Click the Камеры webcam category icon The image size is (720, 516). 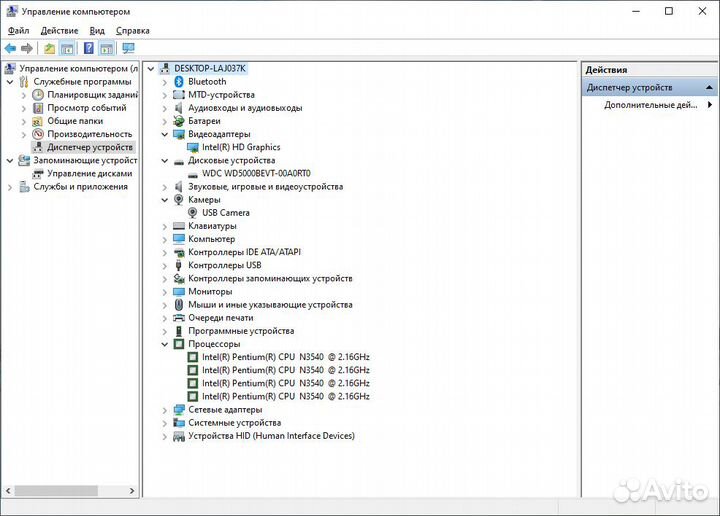(x=179, y=200)
